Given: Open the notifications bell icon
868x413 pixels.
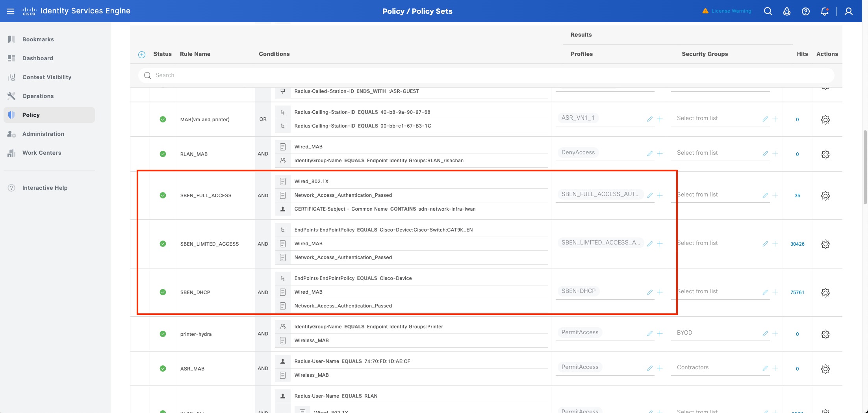Looking at the screenshot, I should 824,11.
